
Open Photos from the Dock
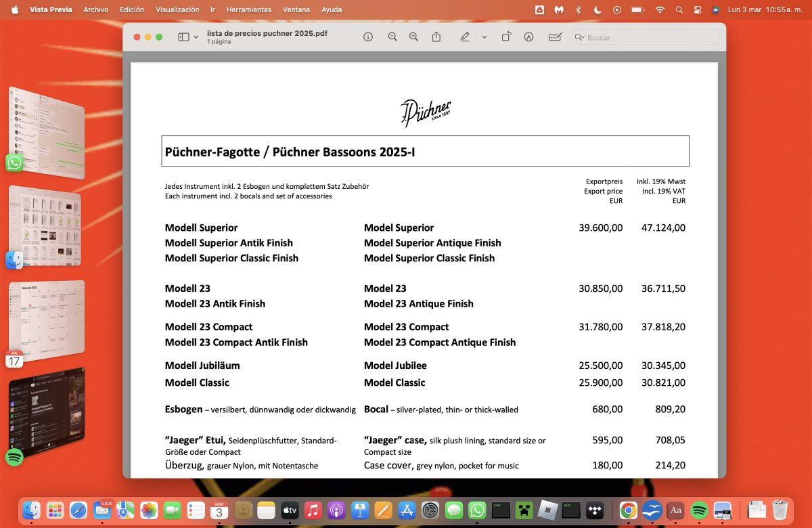[x=149, y=510]
